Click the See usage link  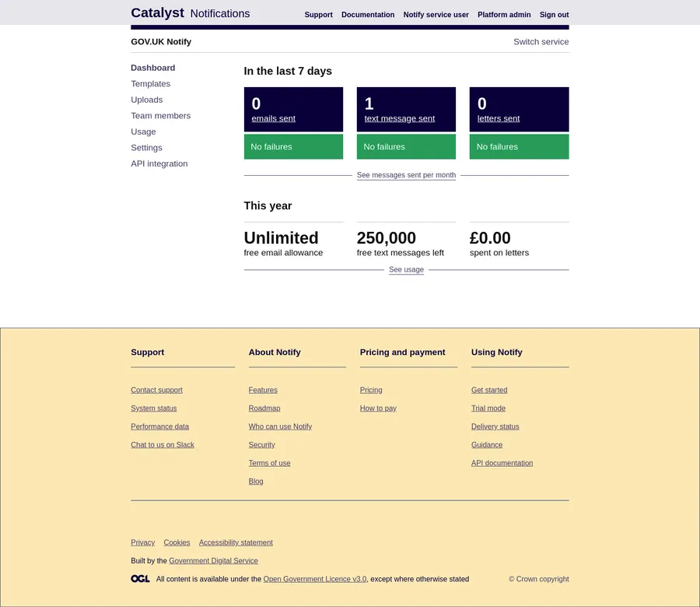click(x=406, y=270)
